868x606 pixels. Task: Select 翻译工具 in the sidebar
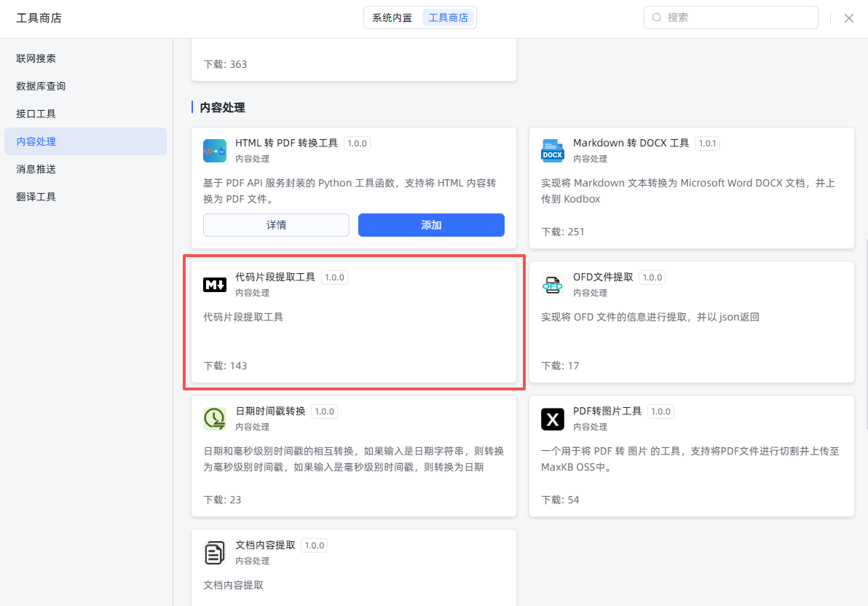[85, 197]
